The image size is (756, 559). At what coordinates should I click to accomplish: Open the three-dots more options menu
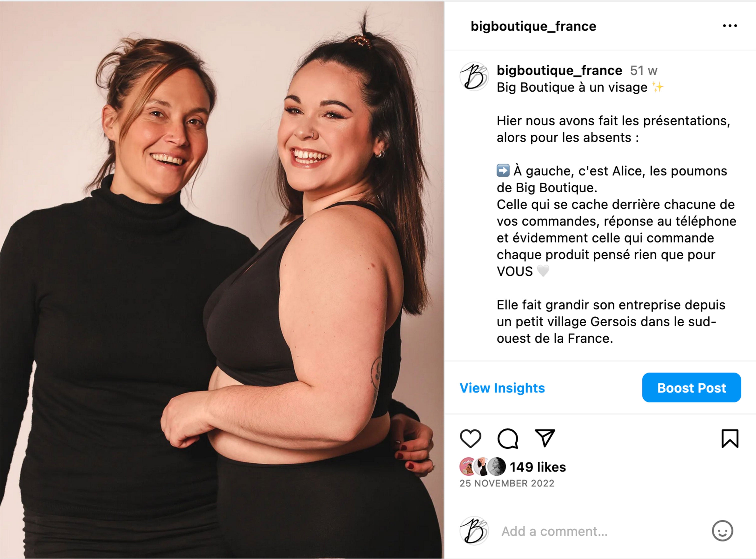coord(729,26)
